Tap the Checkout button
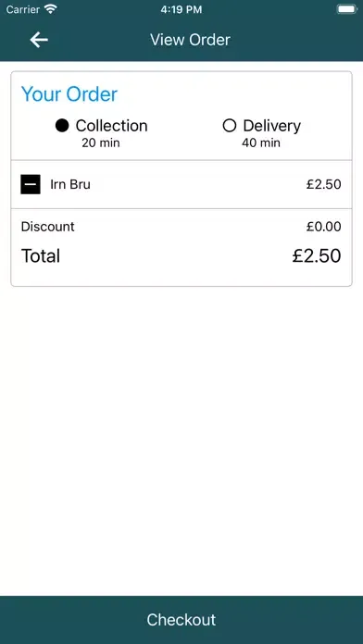Screen dimensions: 363x644 (181, 620)
